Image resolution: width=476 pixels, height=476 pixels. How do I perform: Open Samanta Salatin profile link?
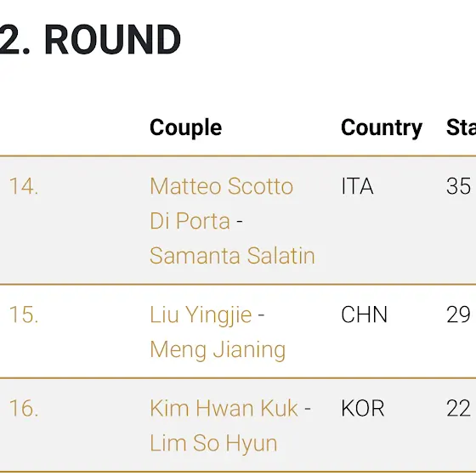(x=232, y=256)
